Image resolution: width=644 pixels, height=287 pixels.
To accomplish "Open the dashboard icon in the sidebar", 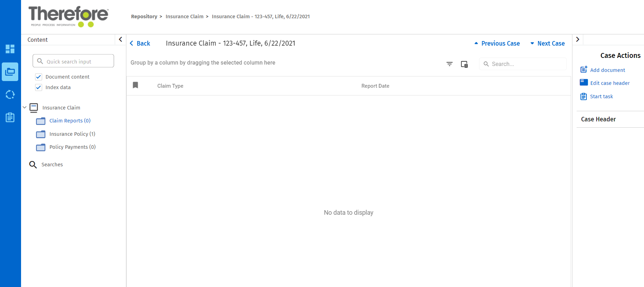I will coord(10,49).
